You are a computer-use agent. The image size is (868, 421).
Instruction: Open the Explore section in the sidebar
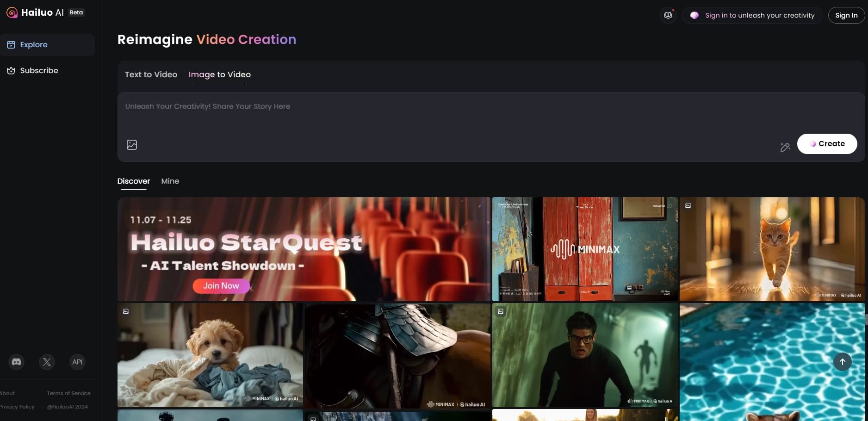click(33, 44)
